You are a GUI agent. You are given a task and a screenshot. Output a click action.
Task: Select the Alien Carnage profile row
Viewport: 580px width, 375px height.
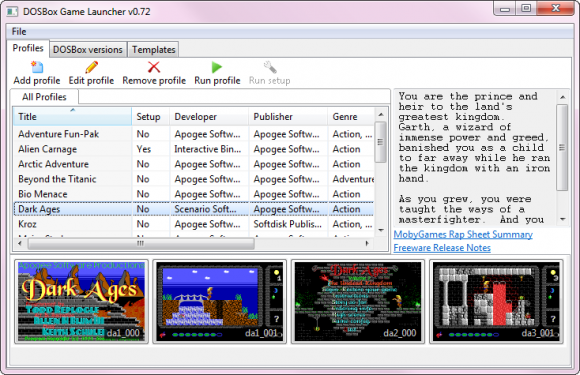pos(193,149)
